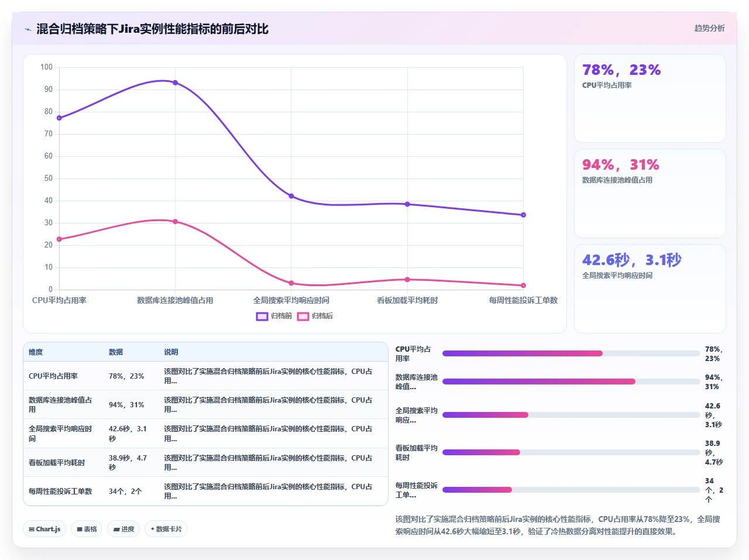749x560 pixels.
Task: Select the pink point at 数据库连接池峰值占用
Action: point(175,221)
